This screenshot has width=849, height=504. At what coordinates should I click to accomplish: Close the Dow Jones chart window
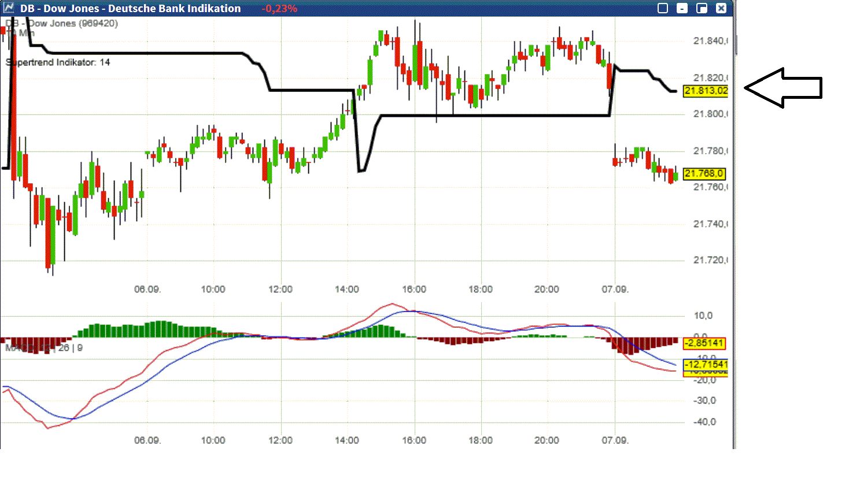(x=721, y=8)
